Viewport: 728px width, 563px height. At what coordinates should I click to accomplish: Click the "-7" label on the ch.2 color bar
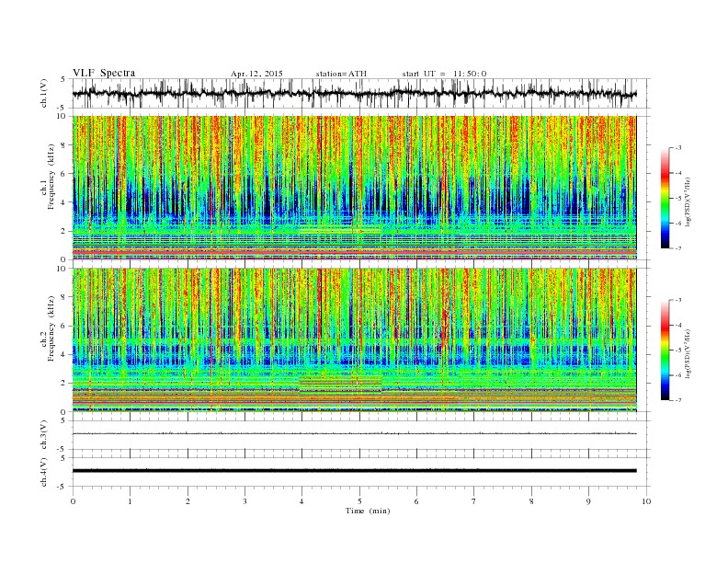coord(677,400)
